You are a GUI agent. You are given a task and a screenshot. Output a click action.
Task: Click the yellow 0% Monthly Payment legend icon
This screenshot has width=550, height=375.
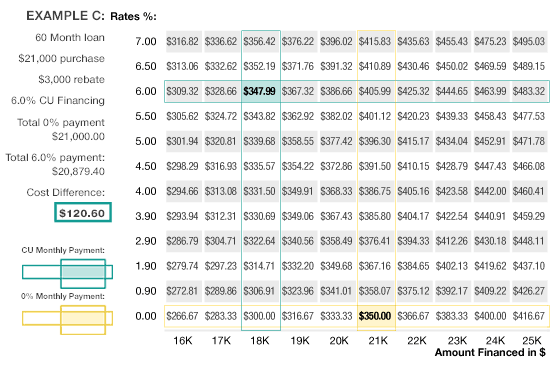tap(67, 320)
